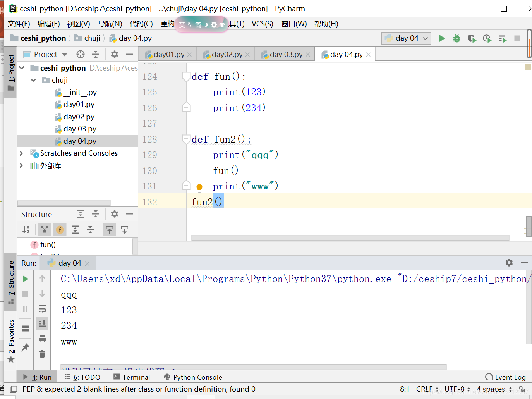Open the Python Console tool window
This screenshot has width=532, height=399.
(x=193, y=377)
